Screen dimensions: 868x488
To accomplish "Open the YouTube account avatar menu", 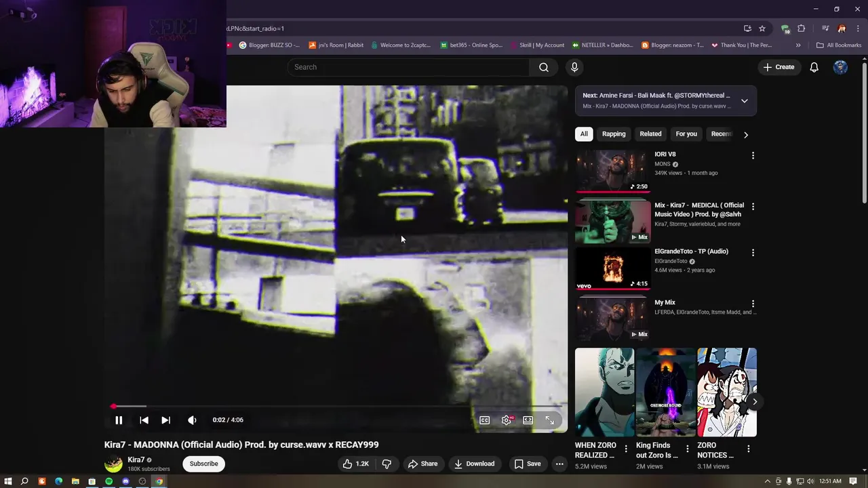I will [x=840, y=67].
